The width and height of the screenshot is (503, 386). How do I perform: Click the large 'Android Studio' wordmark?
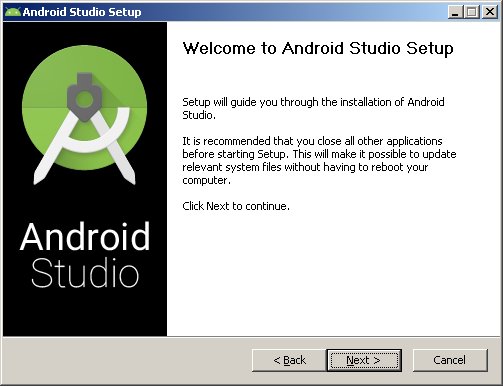click(85, 255)
